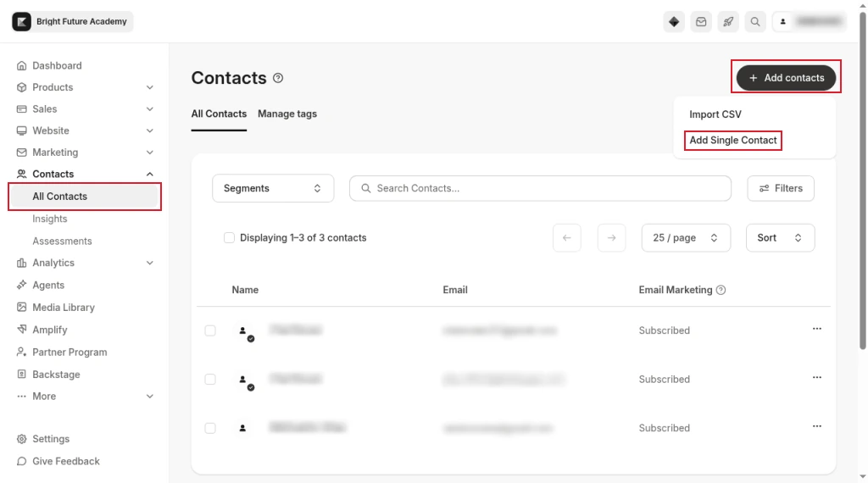Click the Add contacts button
This screenshot has width=868, height=483.
786,78
